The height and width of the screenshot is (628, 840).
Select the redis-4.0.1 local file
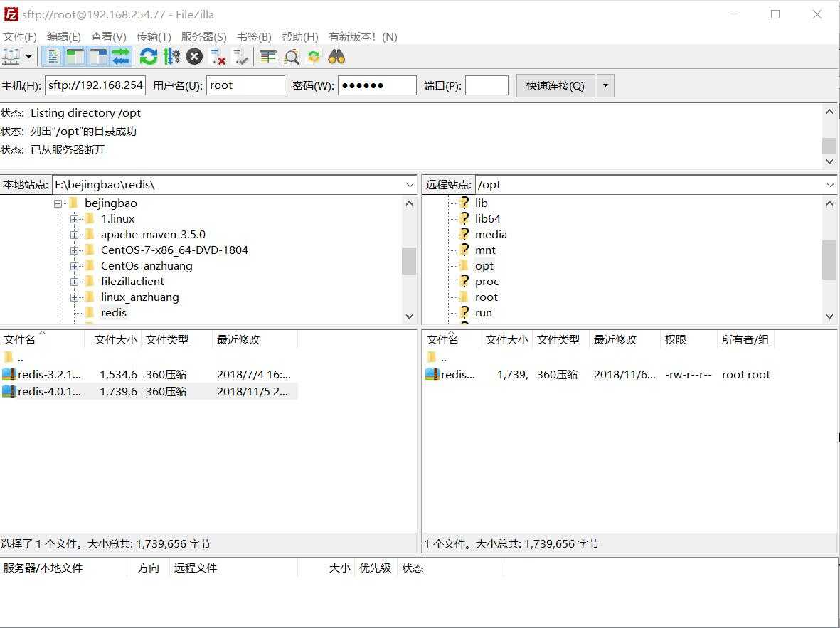[149, 392]
